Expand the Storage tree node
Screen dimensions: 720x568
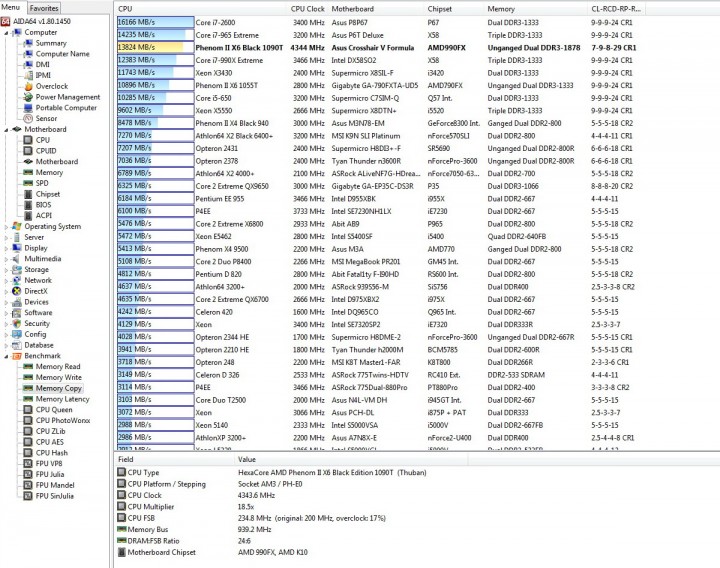(x=6, y=270)
